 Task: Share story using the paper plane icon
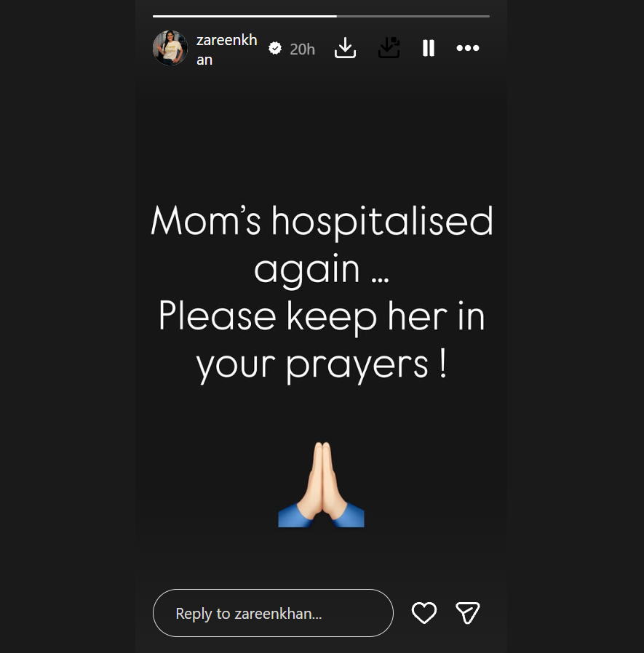[x=468, y=612]
